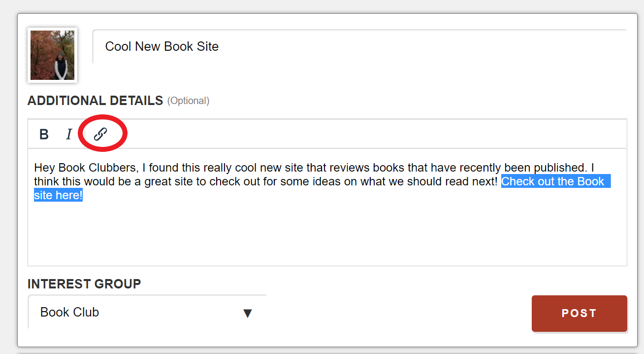This screenshot has width=644, height=354.
Task: Click the word "Clubbers" in the message
Action: (114, 168)
